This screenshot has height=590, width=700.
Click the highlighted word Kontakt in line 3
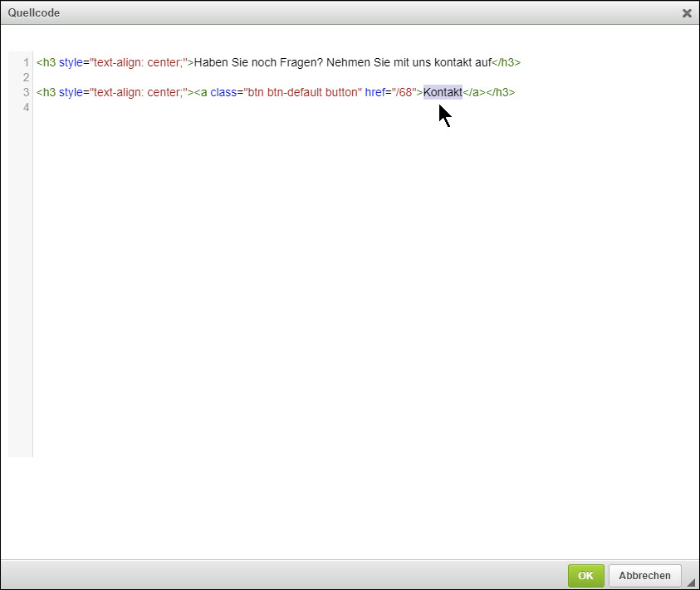[x=443, y=92]
